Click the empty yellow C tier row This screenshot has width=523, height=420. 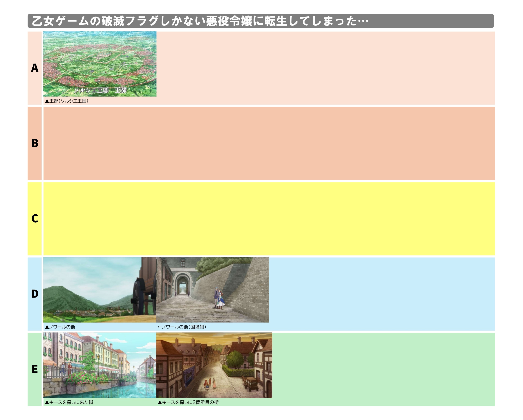coord(269,219)
